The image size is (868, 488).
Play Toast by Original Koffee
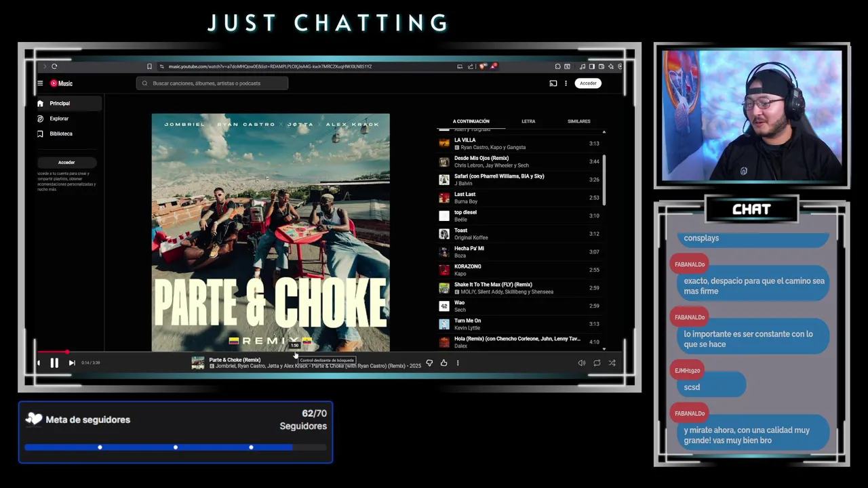519,234
